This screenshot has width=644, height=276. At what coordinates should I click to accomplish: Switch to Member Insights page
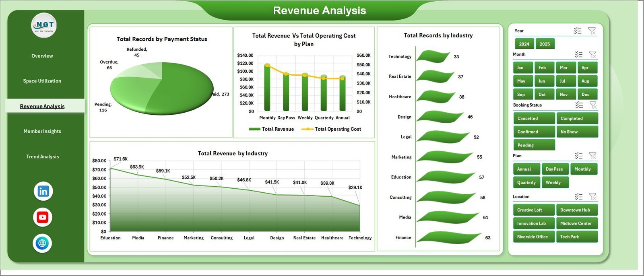pyautogui.click(x=42, y=131)
